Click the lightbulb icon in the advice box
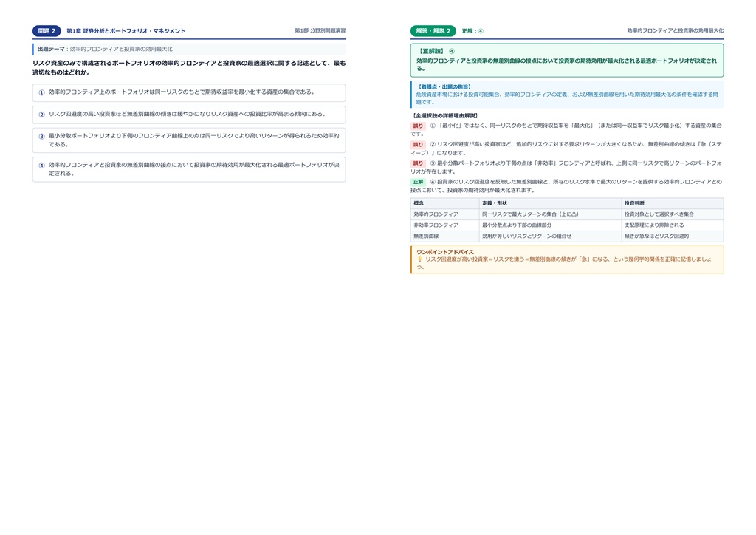Screen dimensions: 756x535 point(419,259)
